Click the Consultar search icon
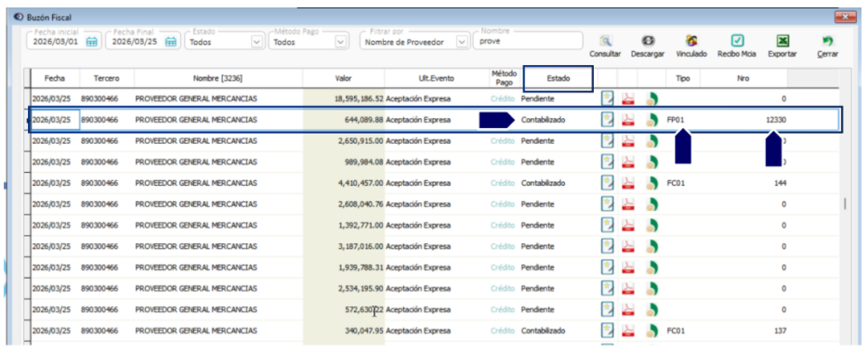Image resolution: width=868 pixels, height=351 pixels. click(x=605, y=41)
